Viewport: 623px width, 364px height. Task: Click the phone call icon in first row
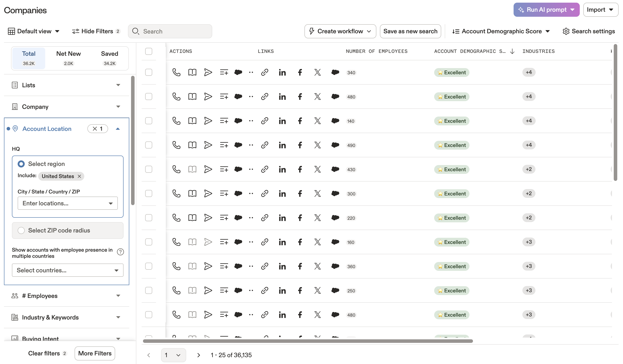[176, 72]
